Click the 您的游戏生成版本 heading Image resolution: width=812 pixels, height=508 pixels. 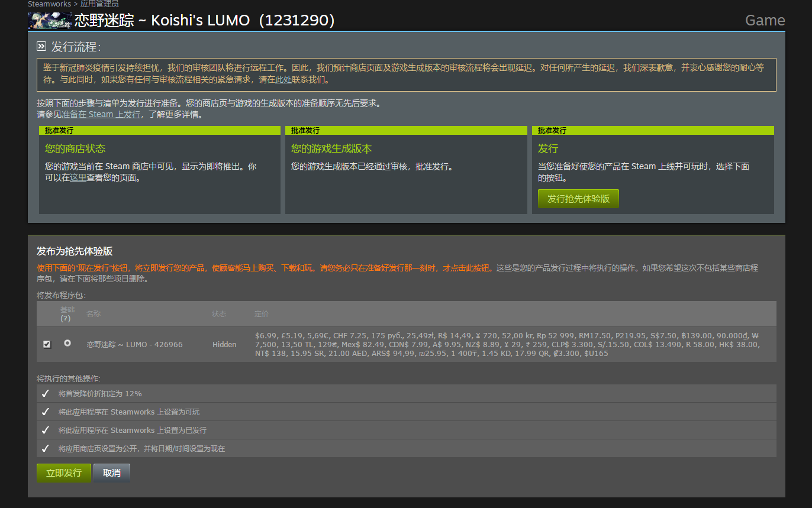point(331,148)
